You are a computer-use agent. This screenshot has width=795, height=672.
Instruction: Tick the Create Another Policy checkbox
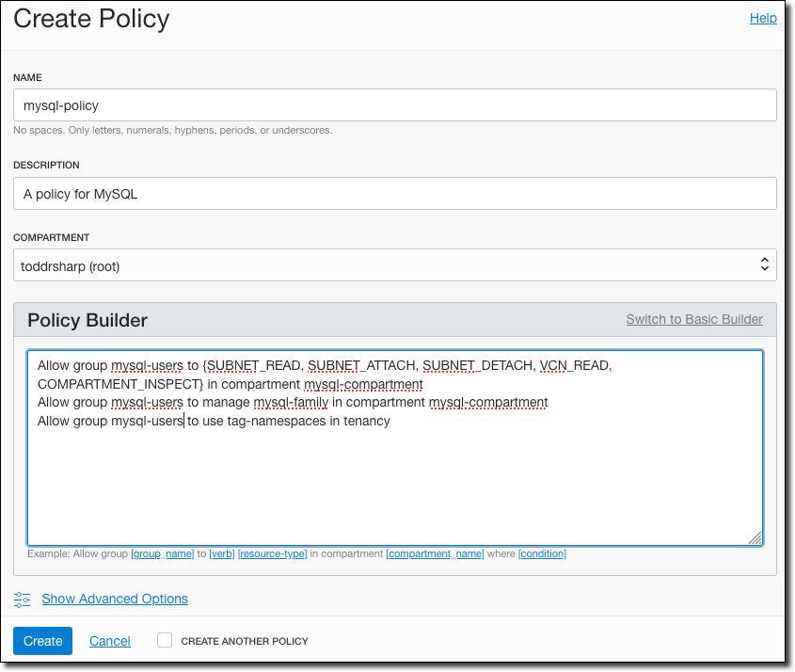(x=165, y=640)
